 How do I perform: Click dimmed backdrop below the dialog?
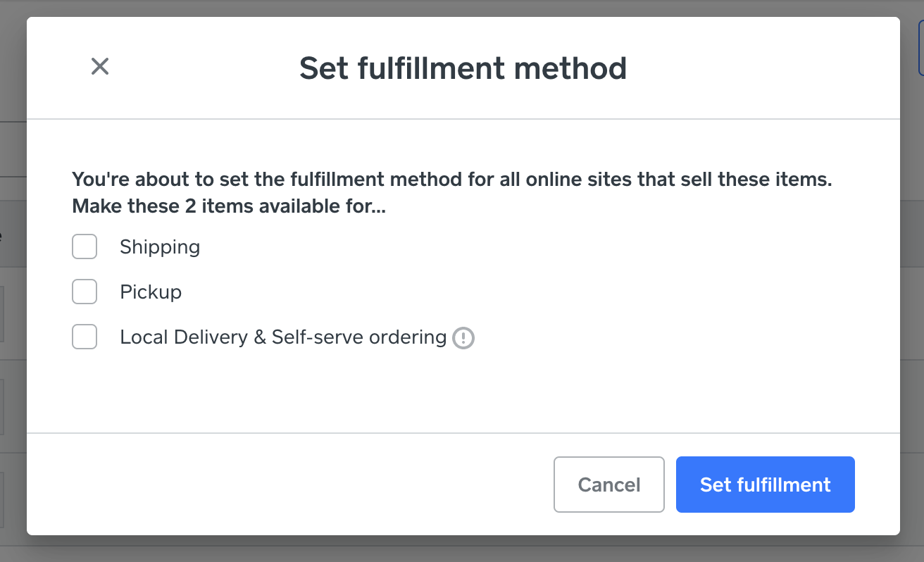462,549
